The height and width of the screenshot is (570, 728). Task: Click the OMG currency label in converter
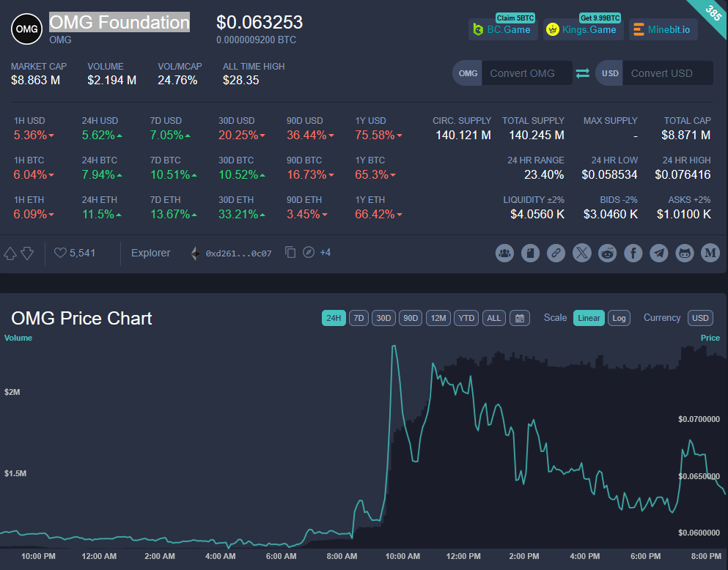coord(468,73)
